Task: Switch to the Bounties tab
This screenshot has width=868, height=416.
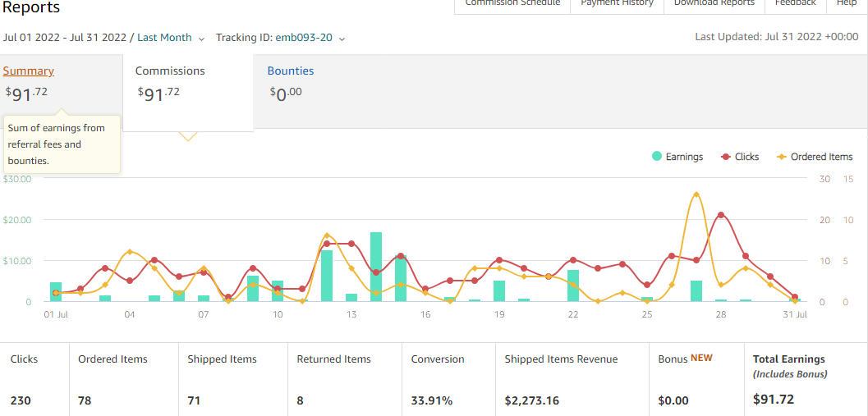Action: 291,71
